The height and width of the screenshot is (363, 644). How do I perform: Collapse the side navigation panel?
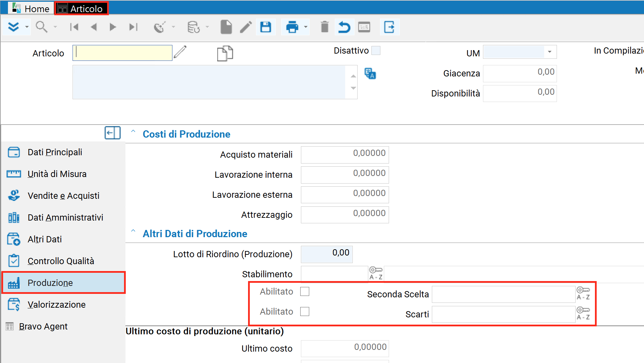click(x=113, y=133)
